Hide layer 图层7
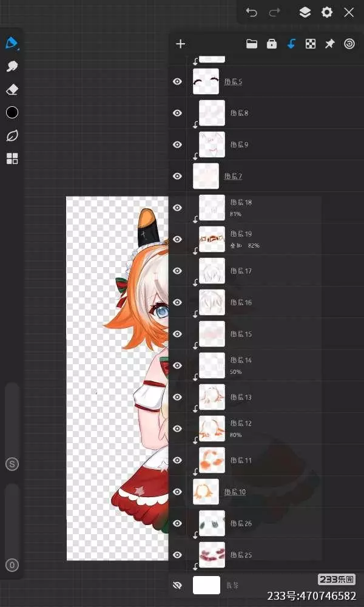This screenshot has width=364, height=607. pos(178,176)
